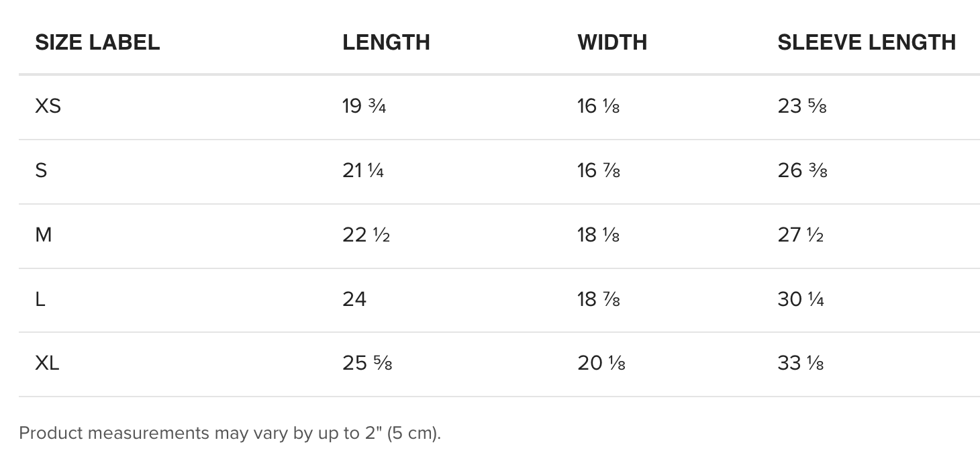Screen dimensions: 980x467
Task: Select the XL size row label
Action: click(47, 363)
